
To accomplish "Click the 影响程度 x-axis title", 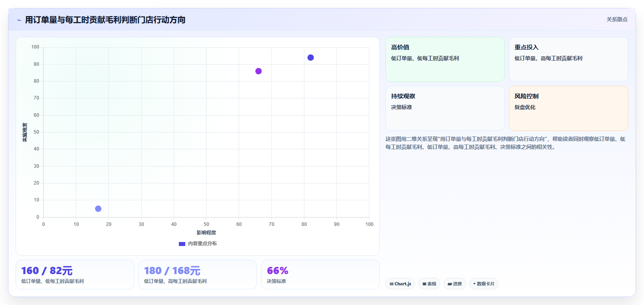I will [206, 233].
